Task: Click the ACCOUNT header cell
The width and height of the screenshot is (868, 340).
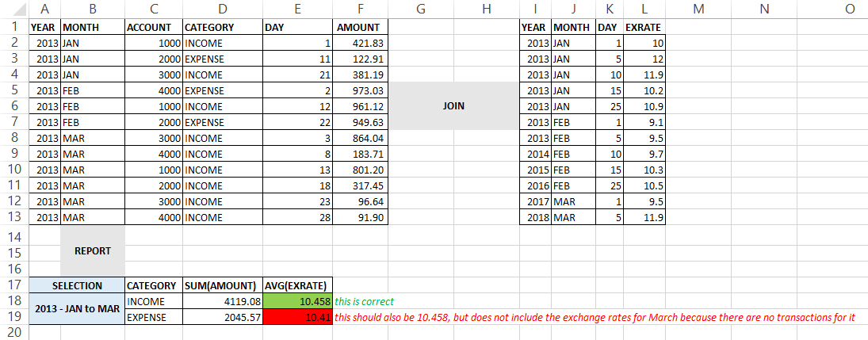Action: (154, 27)
